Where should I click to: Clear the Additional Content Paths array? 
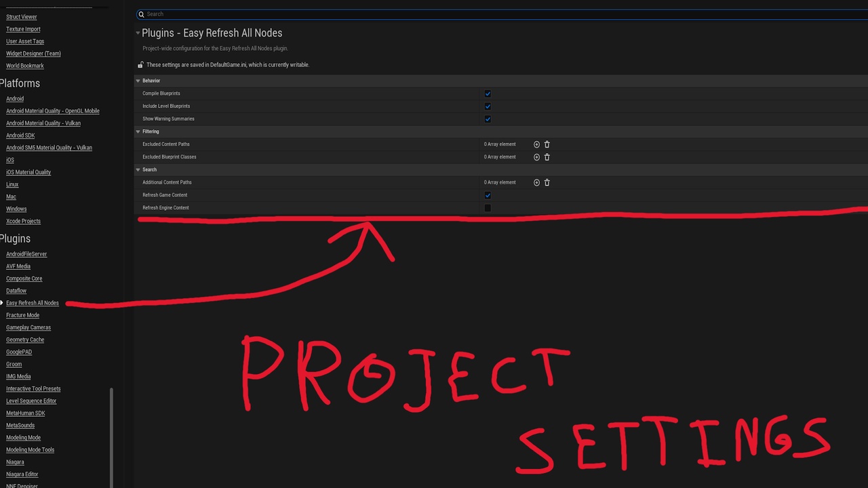(547, 182)
